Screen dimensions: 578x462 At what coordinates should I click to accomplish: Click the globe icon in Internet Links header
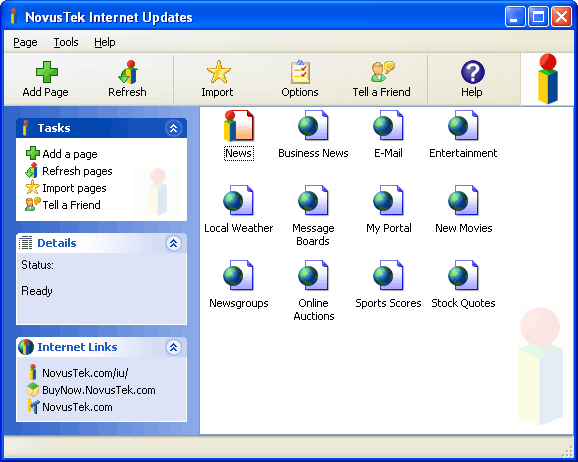pyautogui.click(x=26, y=347)
